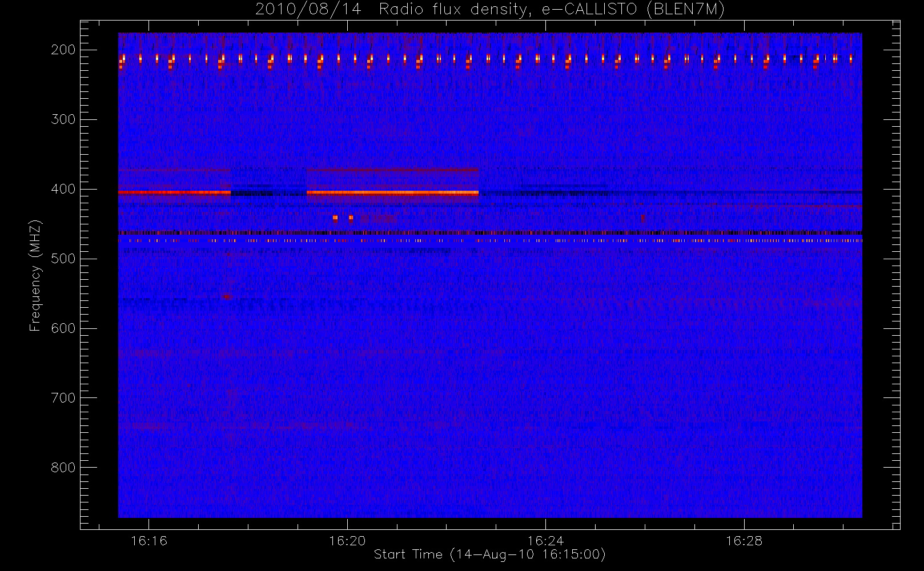Click the 200 frequency tick label
The width and height of the screenshot is (924, 571).
point(63,50)
